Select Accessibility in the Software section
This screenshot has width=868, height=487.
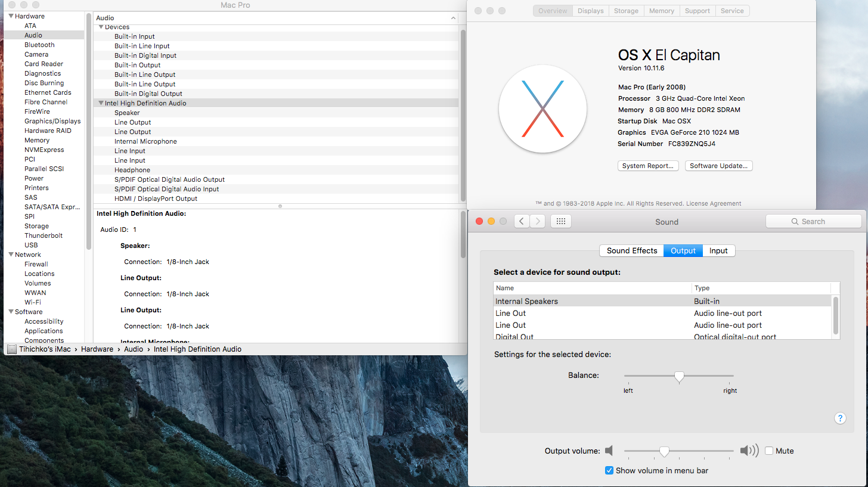click(44, 321)
